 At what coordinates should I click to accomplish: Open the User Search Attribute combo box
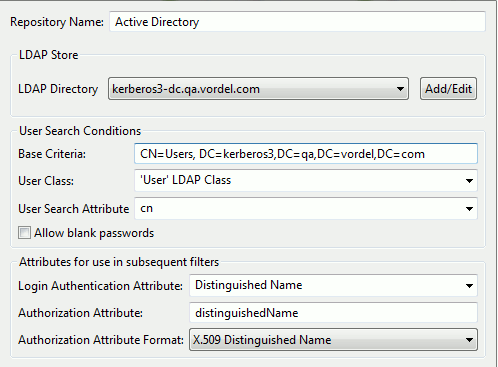click(306, 209)
